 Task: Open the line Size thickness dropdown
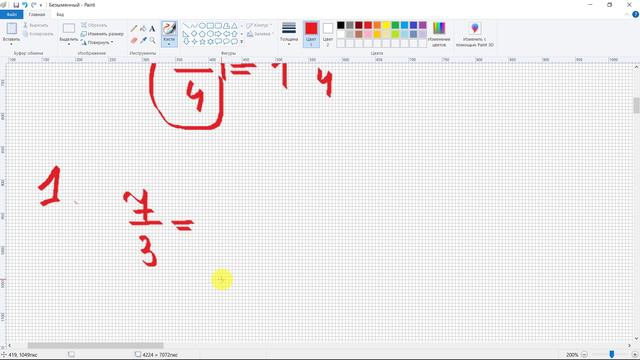(x=289, y=34)
